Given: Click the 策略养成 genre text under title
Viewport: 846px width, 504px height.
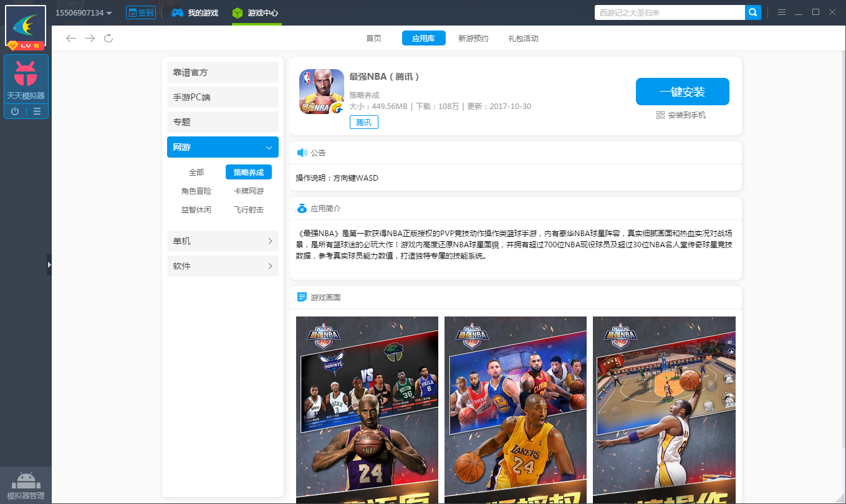Looking at the screenshot, I should pos(364,95).
